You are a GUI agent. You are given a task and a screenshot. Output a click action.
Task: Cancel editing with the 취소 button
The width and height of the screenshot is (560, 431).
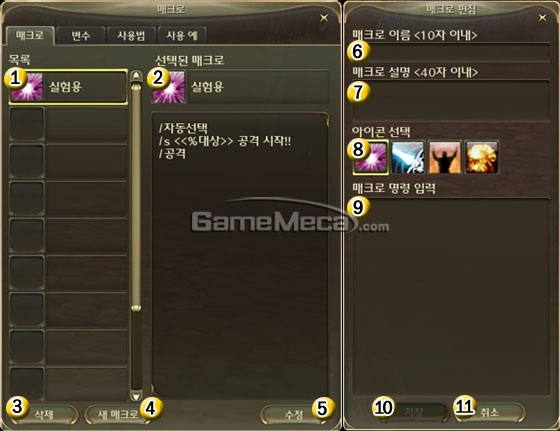pos(489,412)
